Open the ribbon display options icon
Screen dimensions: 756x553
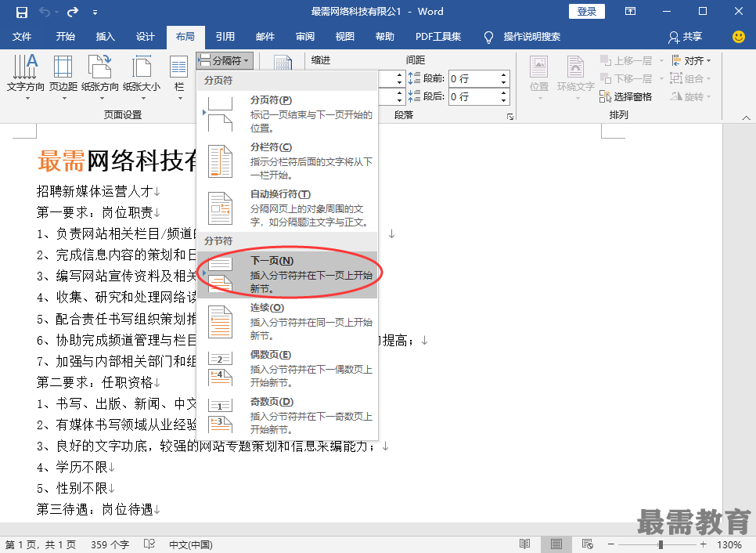[630, 12]
